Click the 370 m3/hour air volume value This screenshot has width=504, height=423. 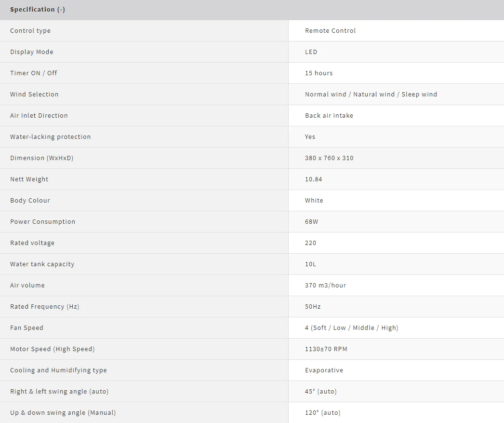pyautogui.click(x=325, y=286)
